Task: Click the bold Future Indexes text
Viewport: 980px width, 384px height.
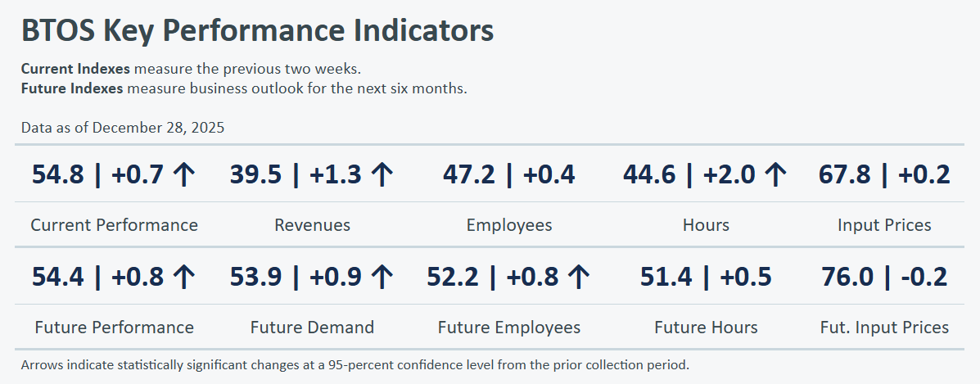Action: (72, 88)
